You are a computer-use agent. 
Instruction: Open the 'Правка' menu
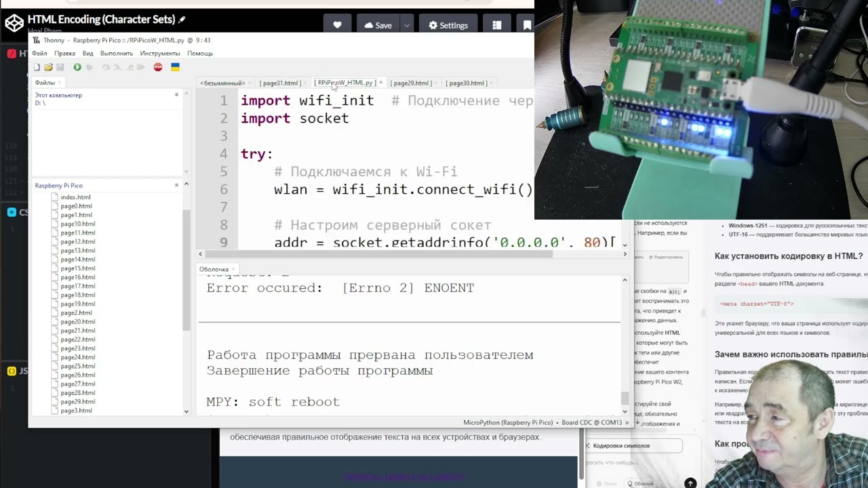(64, 53)
